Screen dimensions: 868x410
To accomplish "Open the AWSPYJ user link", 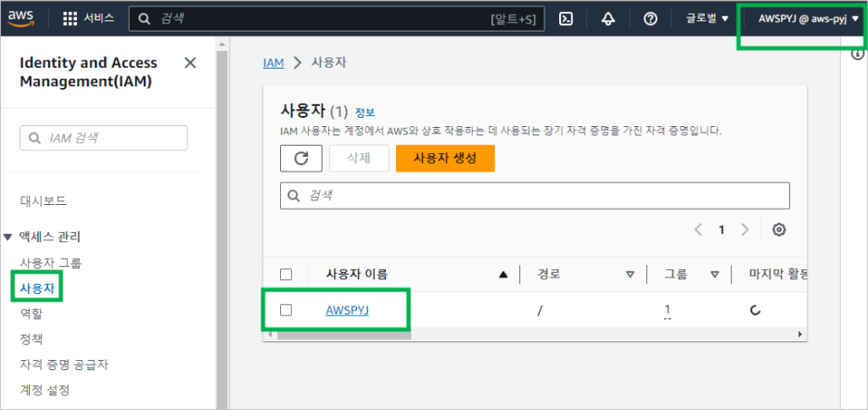I will point(347,310).
